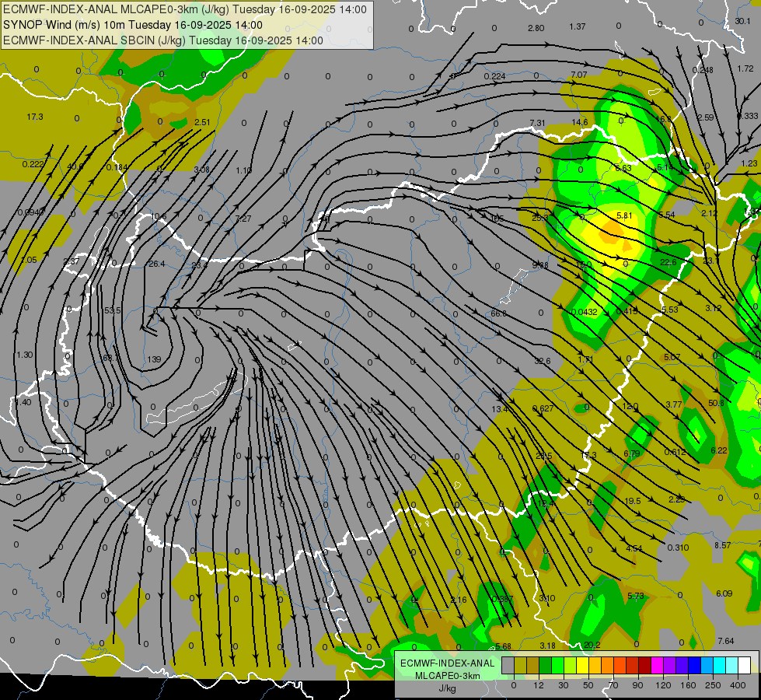761x700 pixels.
Task: Click the map value 20.2
Action: point(592,645)
